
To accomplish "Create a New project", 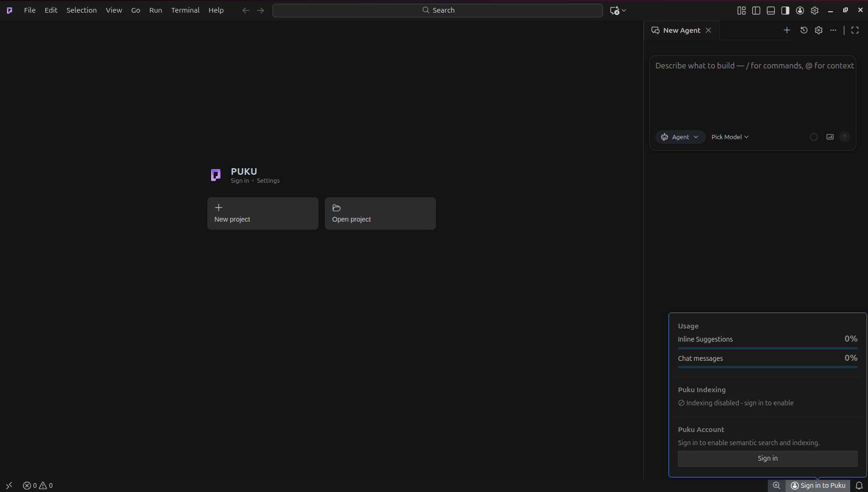I will pyautogui.click(x=263, y=213).
